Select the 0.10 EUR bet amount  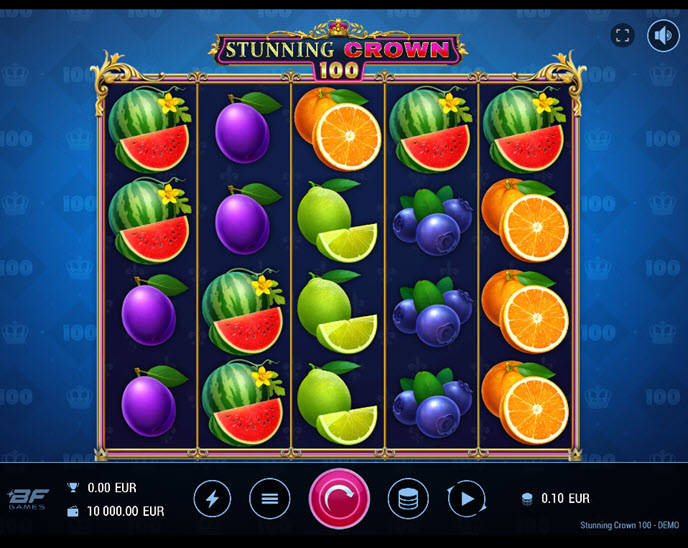click(565, 498)
